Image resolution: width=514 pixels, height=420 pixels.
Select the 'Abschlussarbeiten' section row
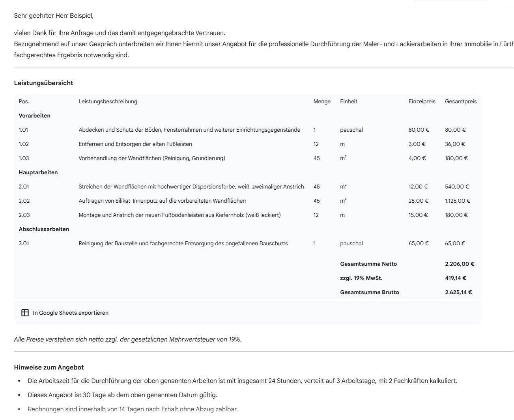[44, 229]
